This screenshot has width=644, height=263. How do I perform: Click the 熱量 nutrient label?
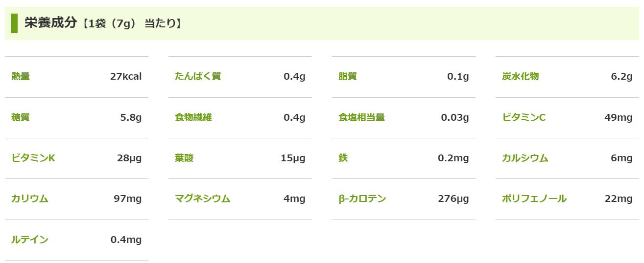point(21,76)
